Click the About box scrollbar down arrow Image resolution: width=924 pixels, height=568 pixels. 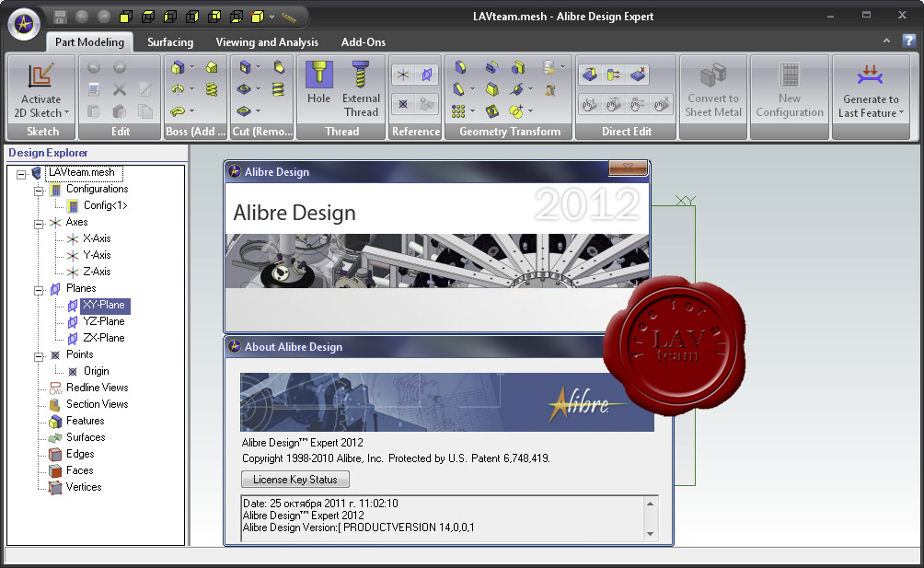[x=650, y=534]
